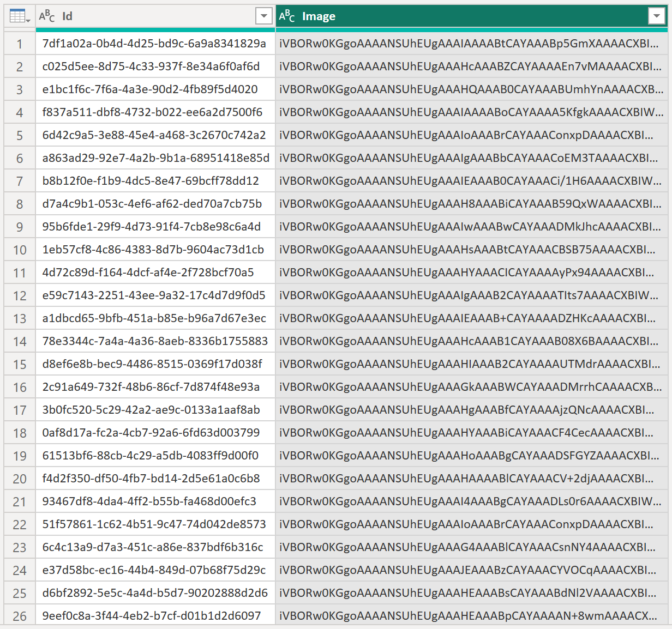Click Id cell 7df1a02a-0b4d-4d25-bd9c-6a9a8341829a
Viewport: 672px width, 629px height.
click(155, 44)
